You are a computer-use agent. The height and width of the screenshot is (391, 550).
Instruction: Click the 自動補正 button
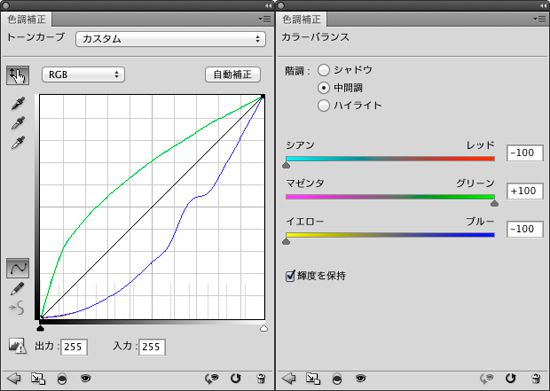click(x=233, y=75)
